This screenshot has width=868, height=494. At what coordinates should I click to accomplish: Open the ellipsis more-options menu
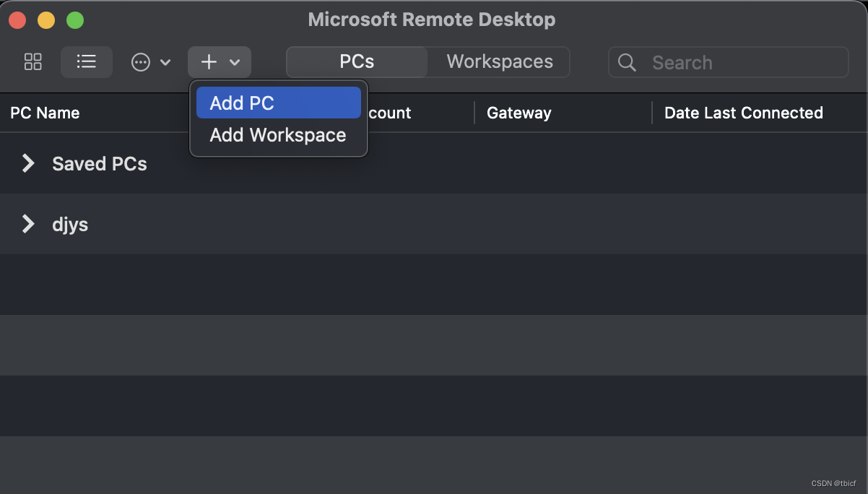pyautogui.click(x=151, y=62)
